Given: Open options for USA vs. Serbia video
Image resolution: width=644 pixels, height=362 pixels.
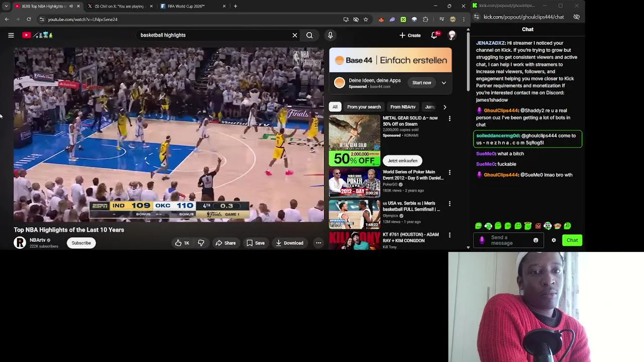Looking at the screenshot, I should 449,204.
